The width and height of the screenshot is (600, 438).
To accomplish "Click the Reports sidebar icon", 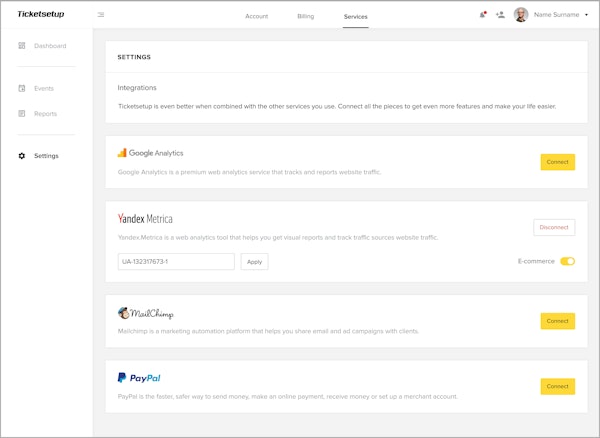I will tap(22, 113).
